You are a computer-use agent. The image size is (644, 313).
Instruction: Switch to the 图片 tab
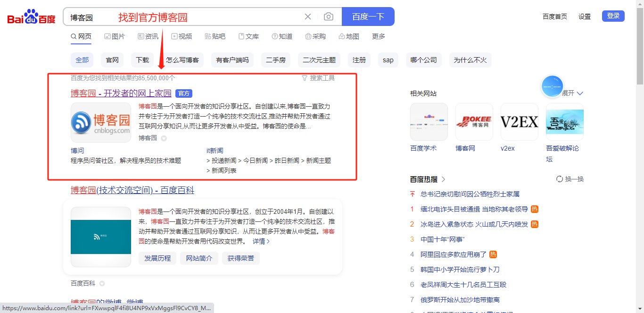115,36
